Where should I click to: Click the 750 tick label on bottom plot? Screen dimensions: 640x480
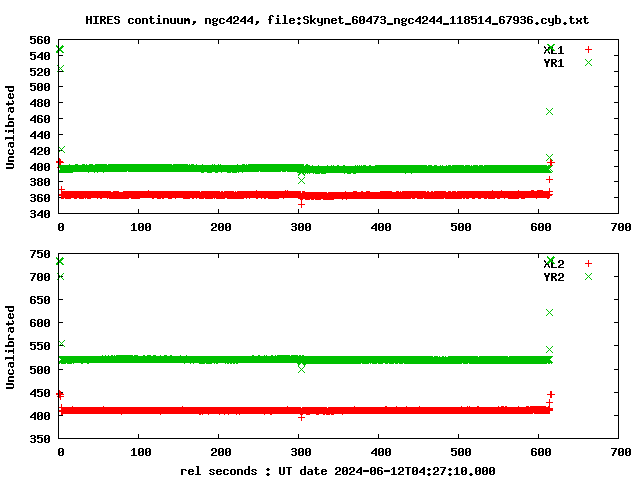(40, 254)
